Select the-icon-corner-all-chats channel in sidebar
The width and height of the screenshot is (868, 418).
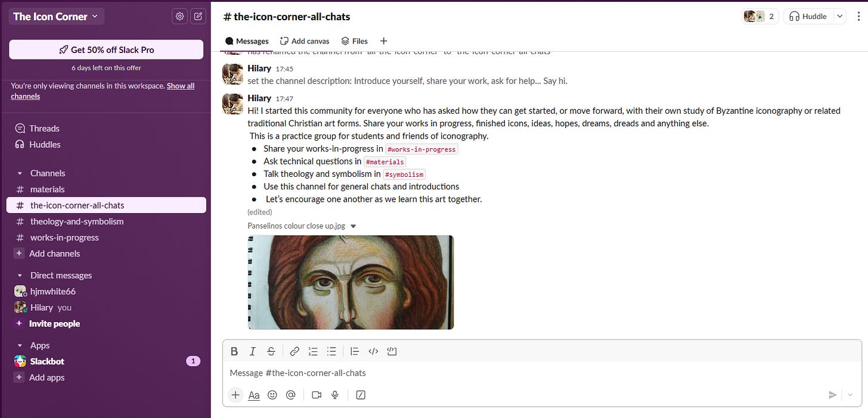point(106,205)
